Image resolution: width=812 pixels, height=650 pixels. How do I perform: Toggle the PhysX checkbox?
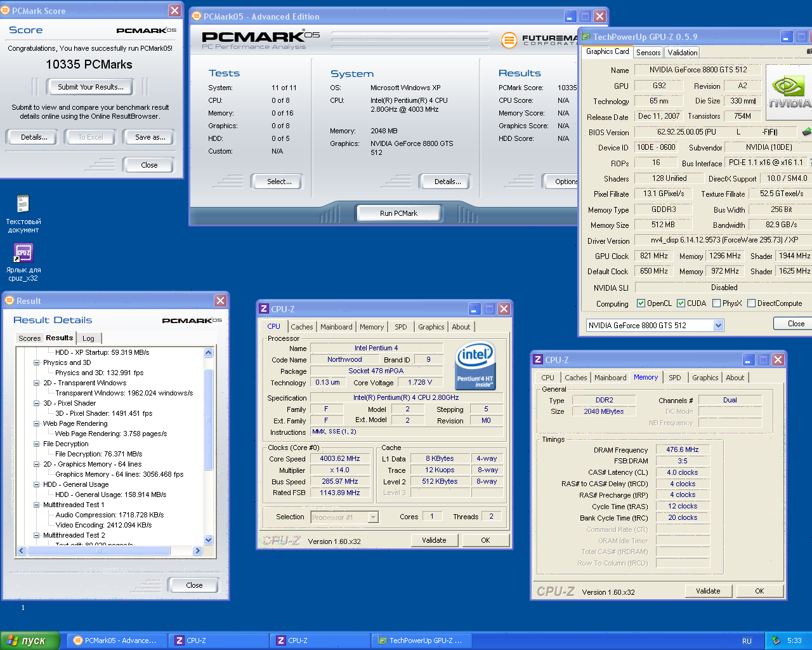point(716,303)
